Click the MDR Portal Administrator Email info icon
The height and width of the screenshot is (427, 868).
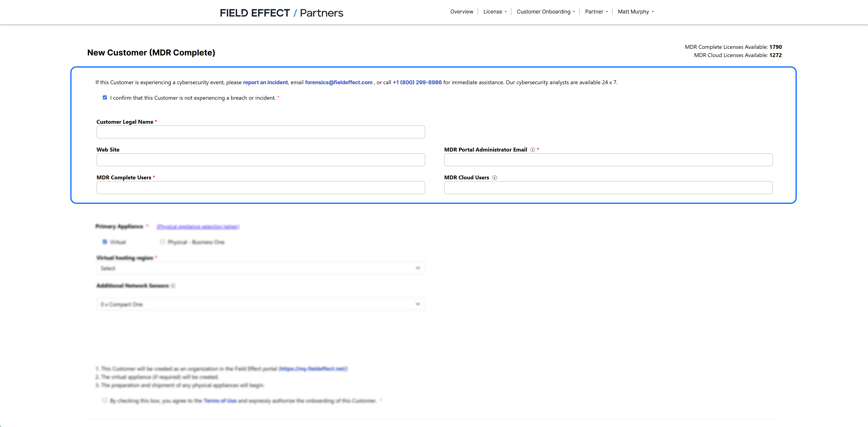click(532, 150)
